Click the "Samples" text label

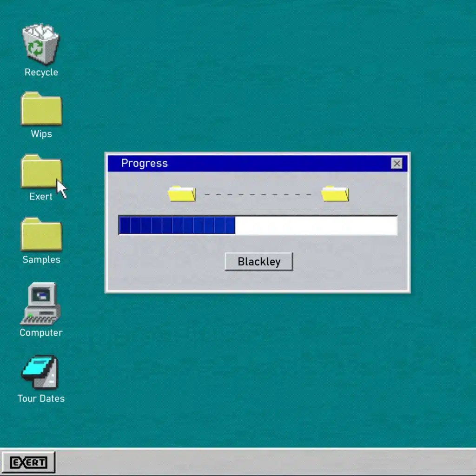click(41, 260)
